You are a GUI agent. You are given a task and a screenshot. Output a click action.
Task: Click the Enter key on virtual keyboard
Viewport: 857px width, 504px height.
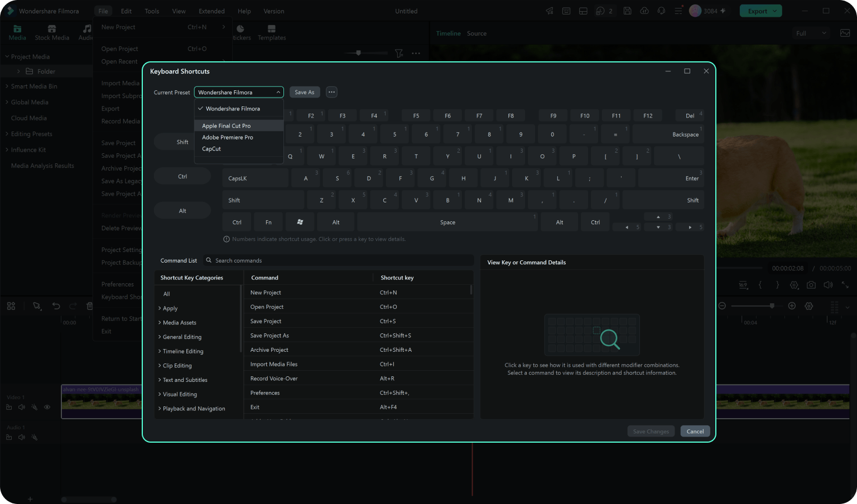(x=671, y=178)
